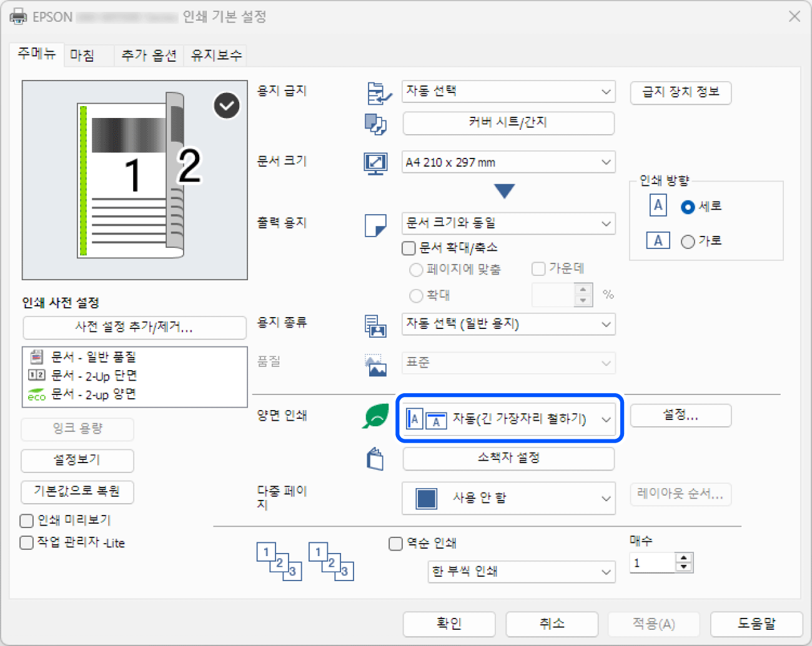Increase 매수 copies with the up arrow
This screenshot has height=646, width=812.
(685, 558)
